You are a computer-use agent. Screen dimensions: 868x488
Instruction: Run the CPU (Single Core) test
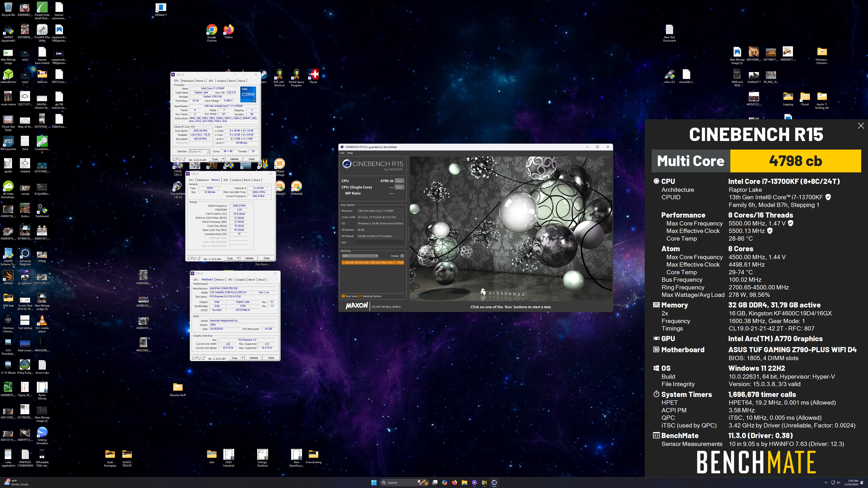[x=399, y=187]
